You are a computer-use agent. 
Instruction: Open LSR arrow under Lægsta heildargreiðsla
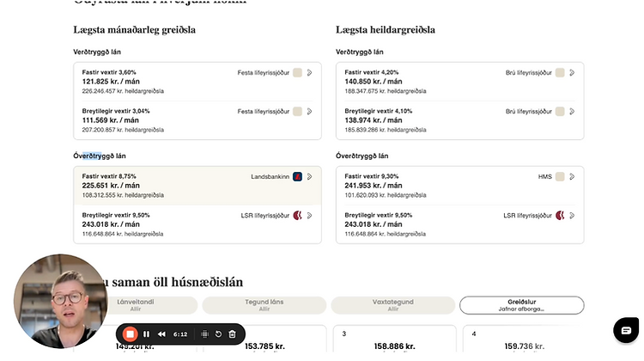pyautogui.click(x=572, y=216)
